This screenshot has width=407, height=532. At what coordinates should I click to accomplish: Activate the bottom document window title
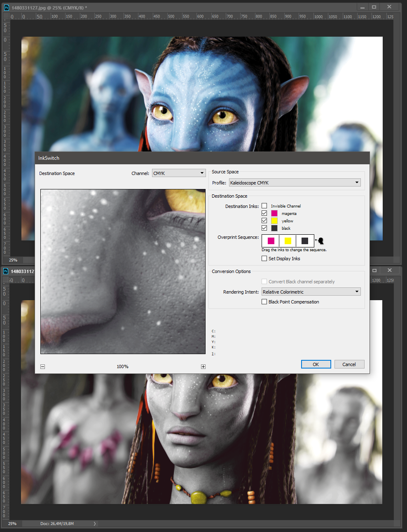click(x=23, y=271)
